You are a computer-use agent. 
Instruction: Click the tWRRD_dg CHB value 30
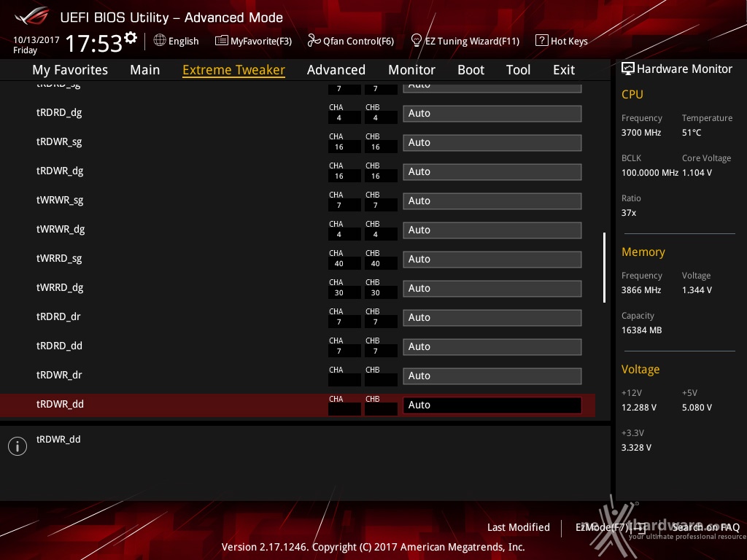(376, 293)
